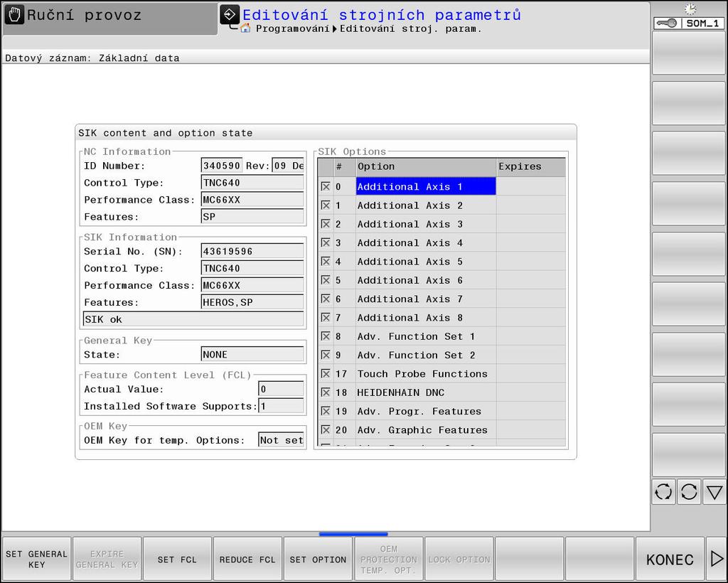728x583 pixels.
Task: Toggle checkbox for Adv. Function Set 1
Action: click(x=326, y=336)
